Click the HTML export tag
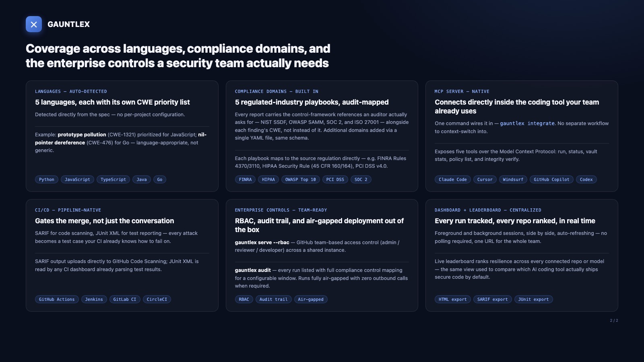644x362 pixels. 453,299
